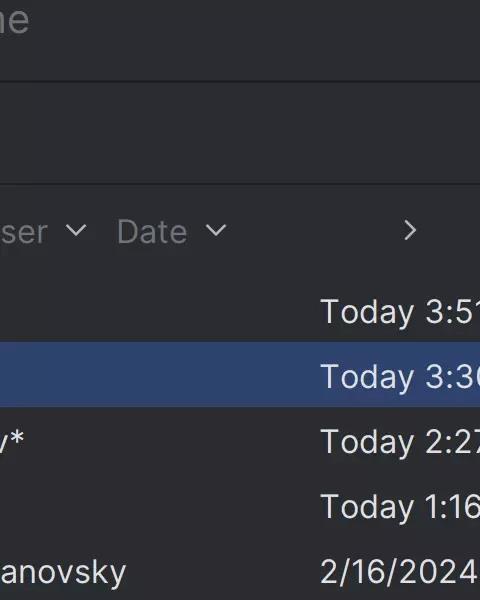
Task: Click the blank toolbar space right of the arrow
Action: [x=450, y=230]
